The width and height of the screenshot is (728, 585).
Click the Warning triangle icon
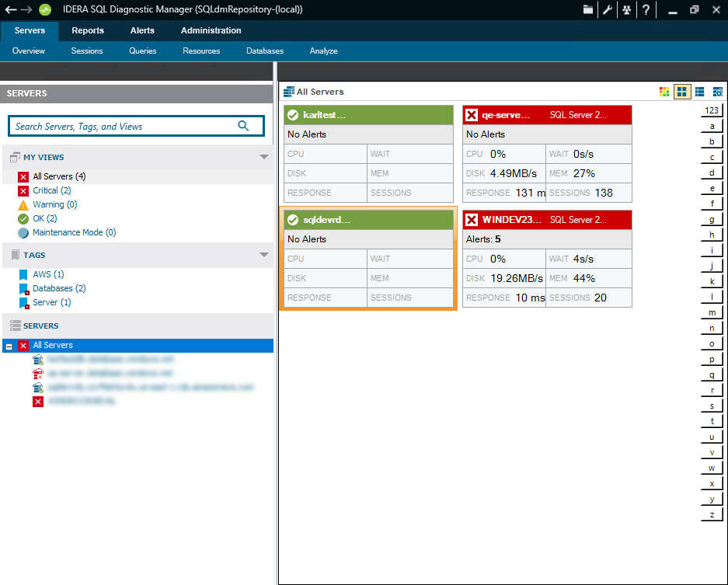click(x=23, y=205)
